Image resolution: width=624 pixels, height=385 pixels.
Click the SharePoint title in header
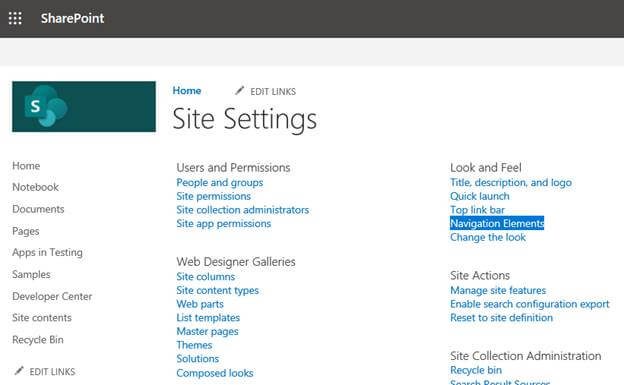click(72, 18)
